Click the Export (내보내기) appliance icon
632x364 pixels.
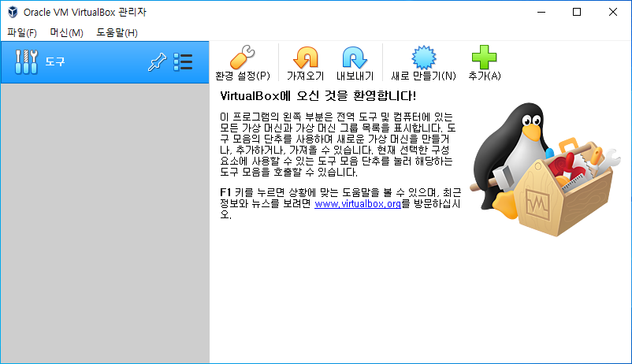point(355,63)
